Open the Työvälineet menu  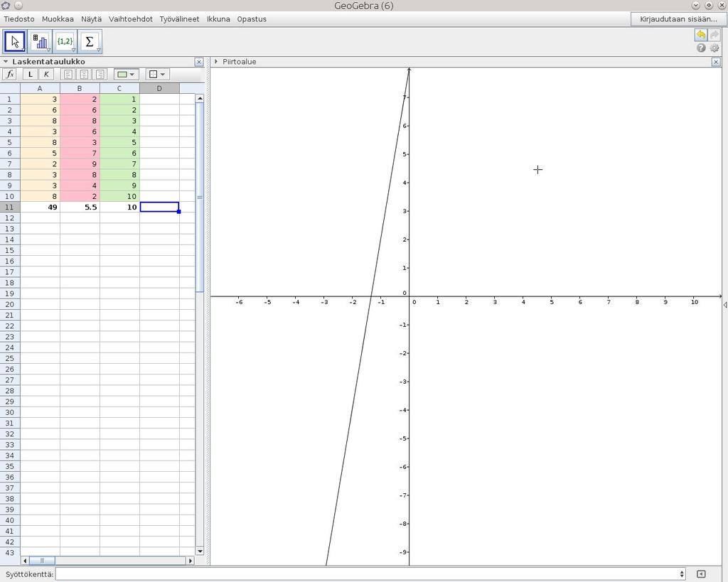179,19
